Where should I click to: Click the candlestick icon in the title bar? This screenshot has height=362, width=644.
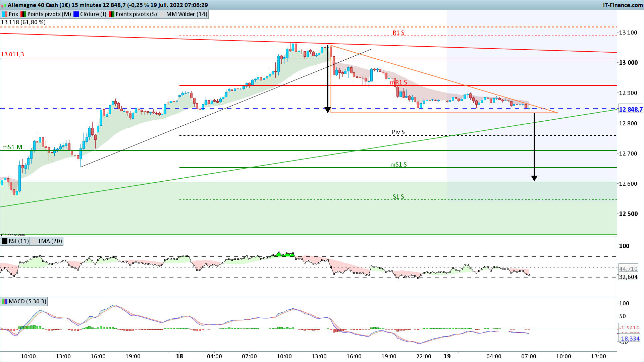tap(4, 5)
